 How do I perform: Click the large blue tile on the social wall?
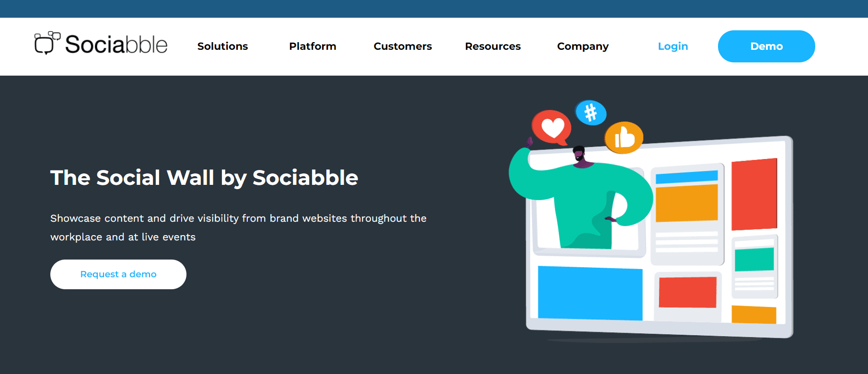[x=590, y=293]
